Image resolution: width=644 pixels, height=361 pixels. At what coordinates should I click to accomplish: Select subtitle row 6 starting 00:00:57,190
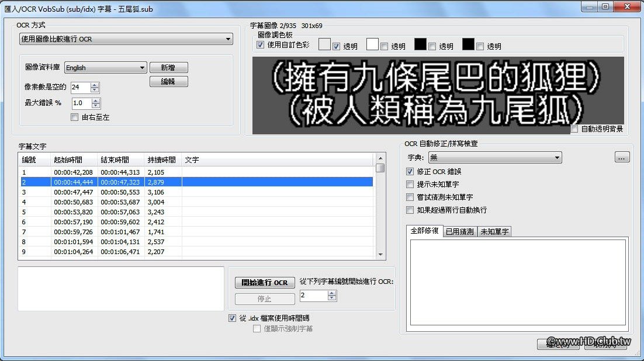tap(197, 222)
